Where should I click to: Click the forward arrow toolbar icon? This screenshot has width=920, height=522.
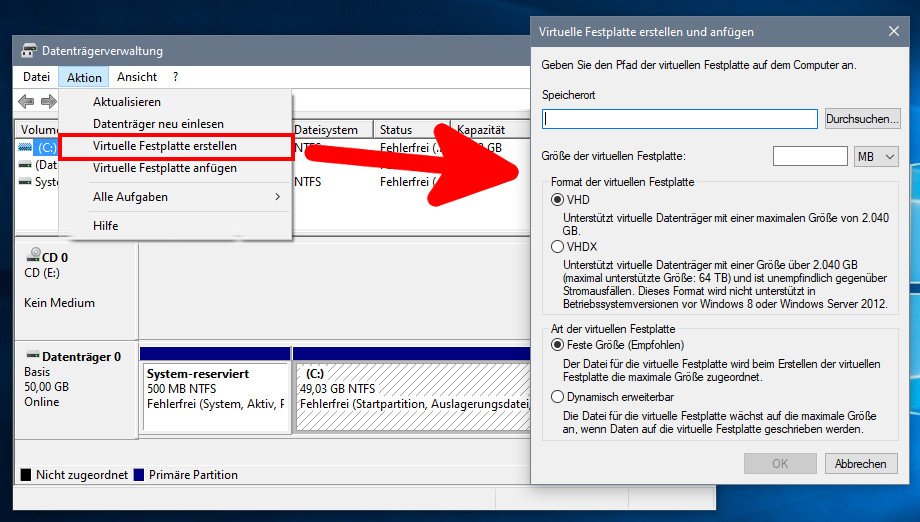(x=47, y=102)
